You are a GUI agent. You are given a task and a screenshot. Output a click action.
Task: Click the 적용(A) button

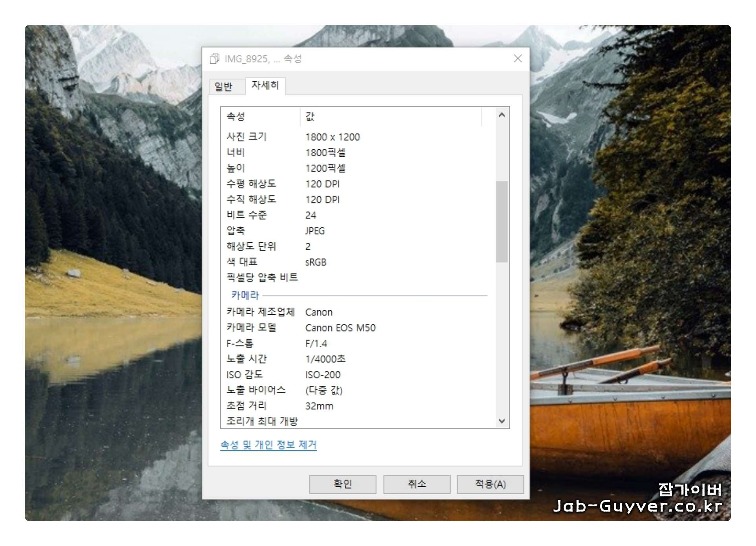point(490,484)
